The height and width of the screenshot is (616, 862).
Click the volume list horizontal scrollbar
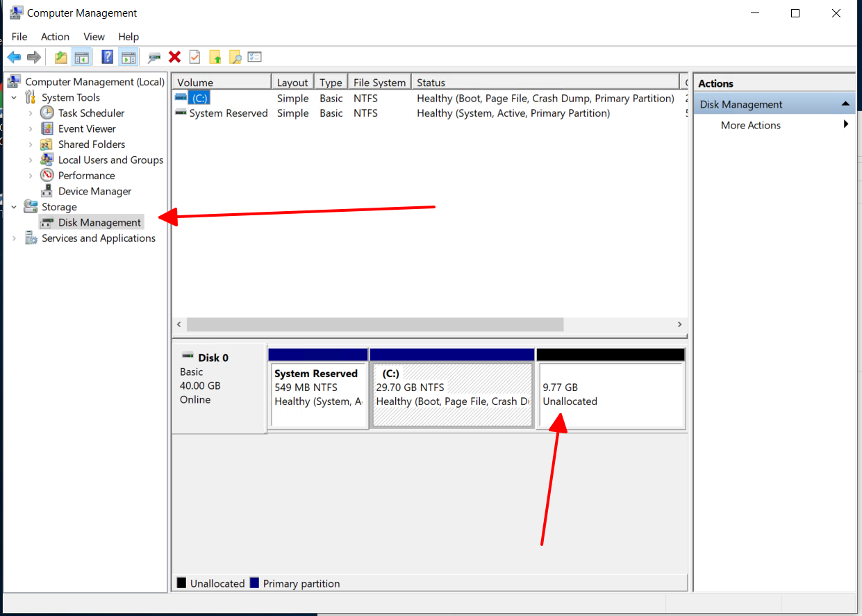click(375, 324)
